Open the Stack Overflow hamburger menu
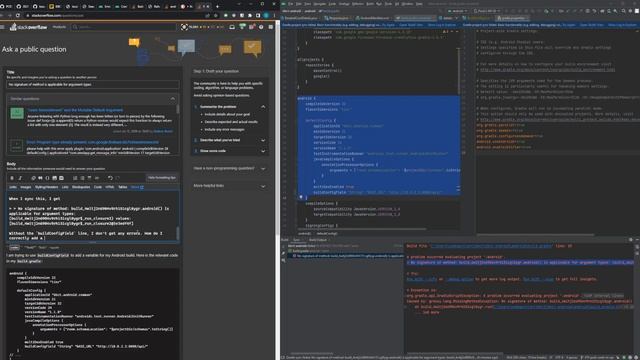The width and height of the screenshot is (640, 360). [2, 27]
